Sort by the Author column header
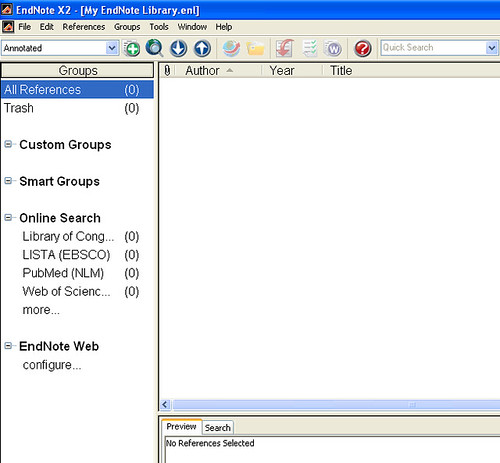The image size is (500, 463). pyautogui.click(x=218, y=71)
